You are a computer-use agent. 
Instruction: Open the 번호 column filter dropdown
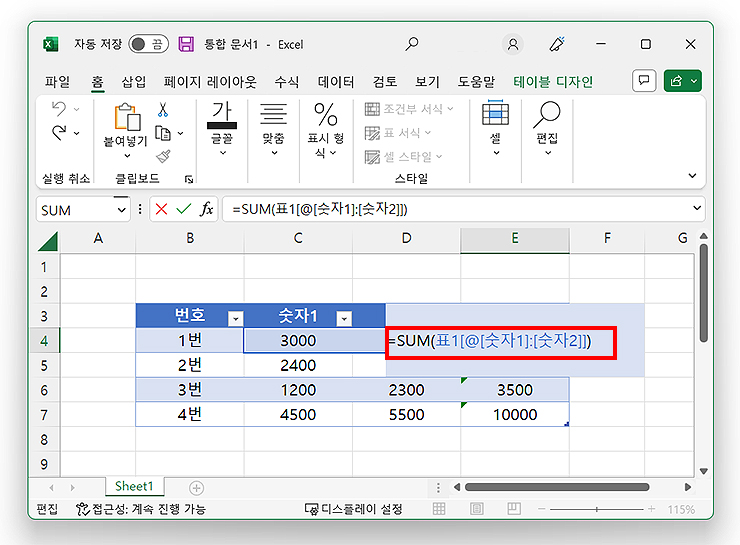click(235, 319)
